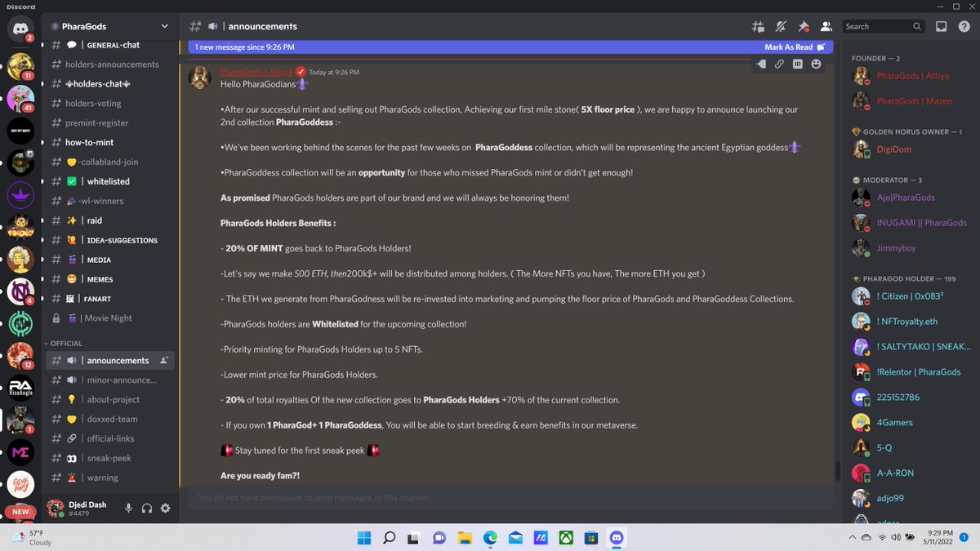Click 4Gamers in member list
Viewport: 980px width, 551px height.
click(894, 422)
